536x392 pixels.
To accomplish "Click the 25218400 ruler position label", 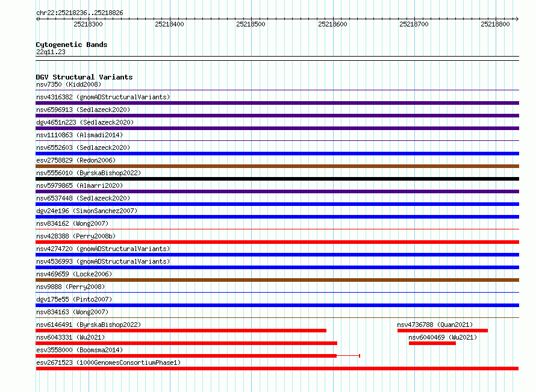I will 169,24.
